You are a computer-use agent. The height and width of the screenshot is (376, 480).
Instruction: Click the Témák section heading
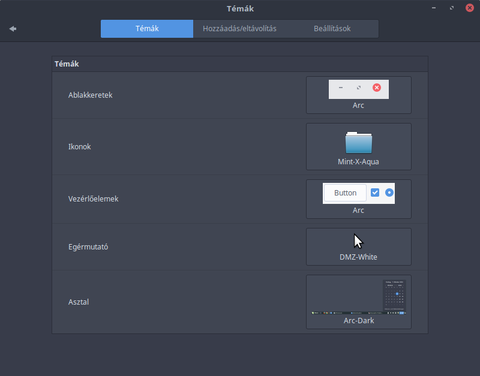pos(67,64)
